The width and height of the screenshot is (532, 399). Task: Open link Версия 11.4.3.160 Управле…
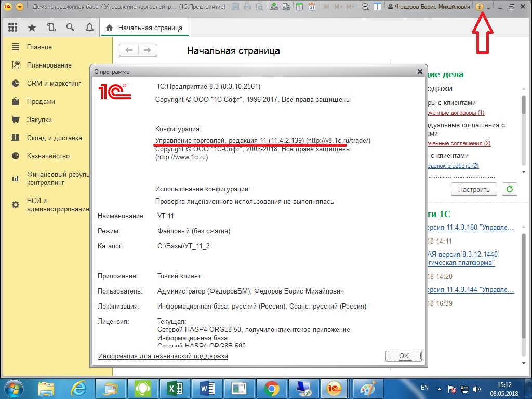(x=471, y=228)
